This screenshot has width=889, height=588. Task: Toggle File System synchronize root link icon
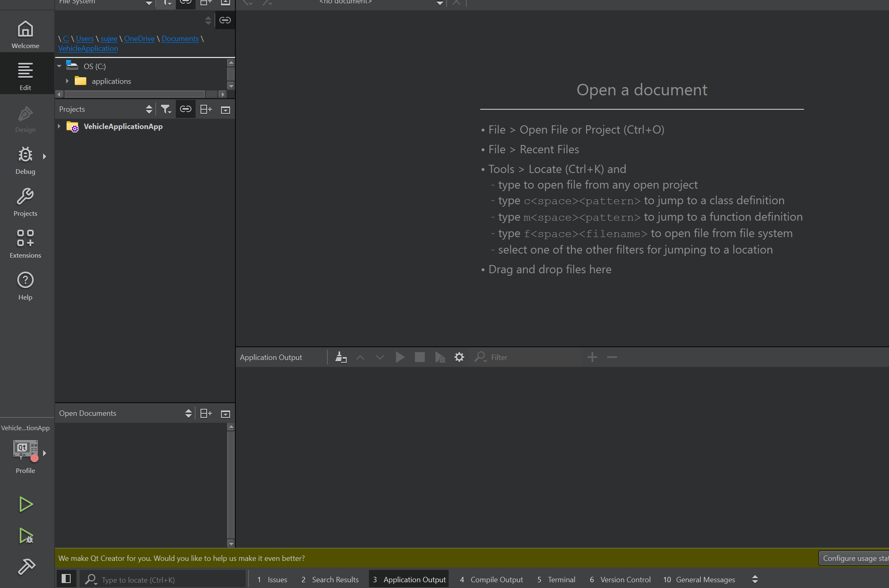tap(225, 20)
